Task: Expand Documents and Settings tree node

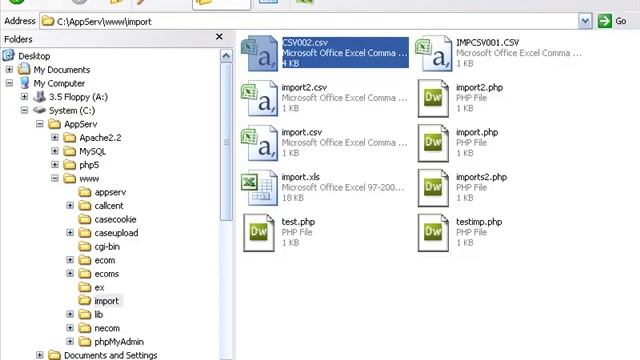Action: 40,355
